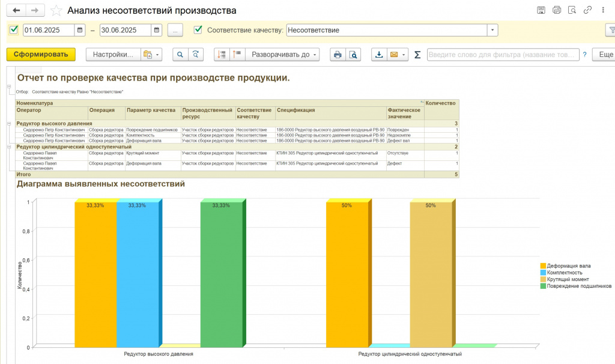Select the Итого row label

click(23, 175)
